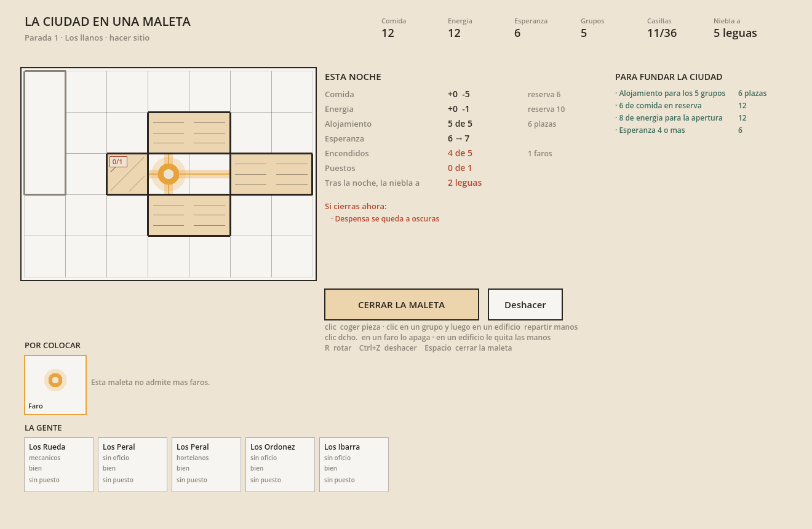Select the Los Peral sin oficio group card
Image resolution: width=812 pixels, height=529 pixels.
[133, 464]
